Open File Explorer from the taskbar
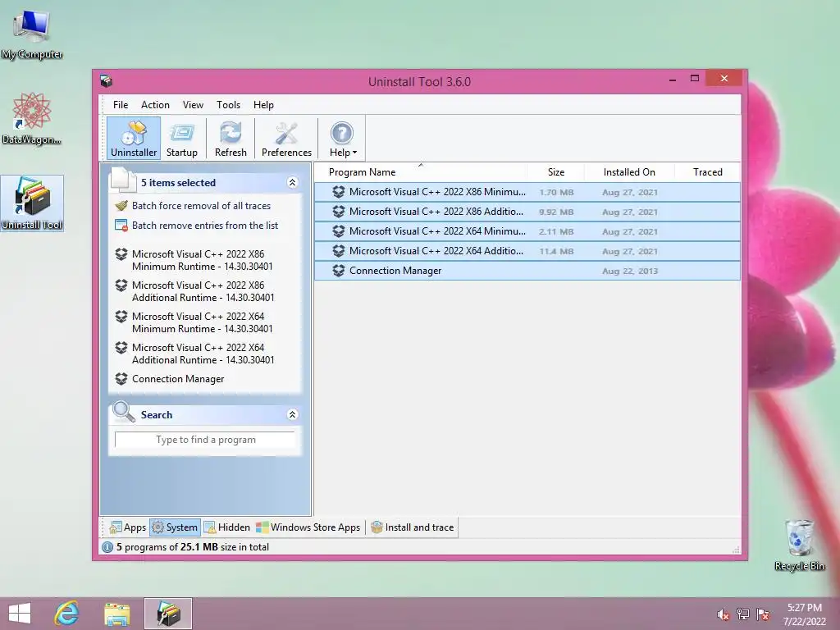This screenshot has height=630, width=840. tap(116, 614)
